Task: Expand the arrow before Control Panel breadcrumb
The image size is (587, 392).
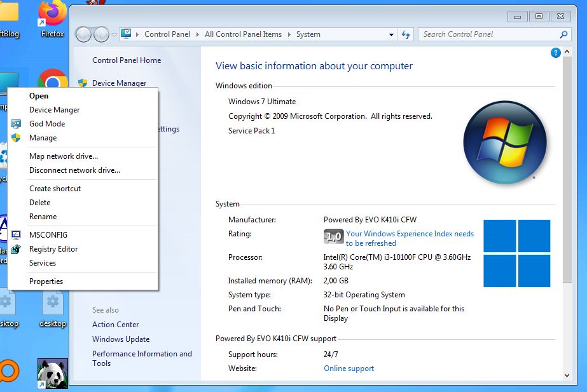Action: (137, 34)
